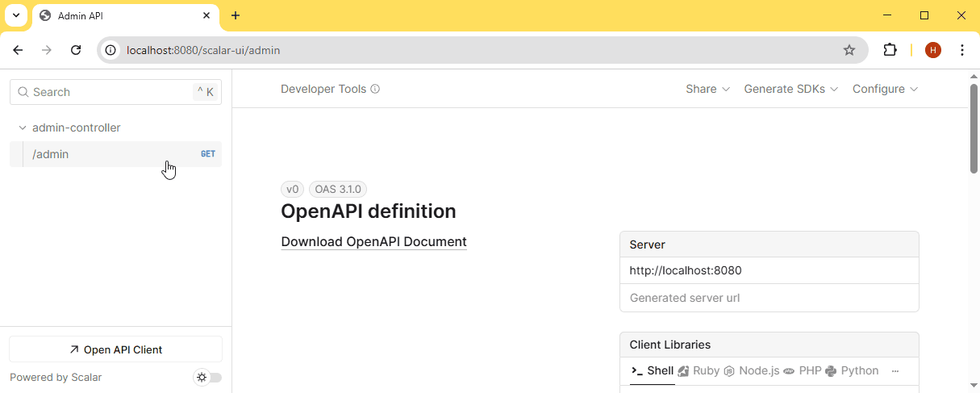The image size is (980, 393).
Task: Select the Shell client library tab
Action: (x=653, y=371)
